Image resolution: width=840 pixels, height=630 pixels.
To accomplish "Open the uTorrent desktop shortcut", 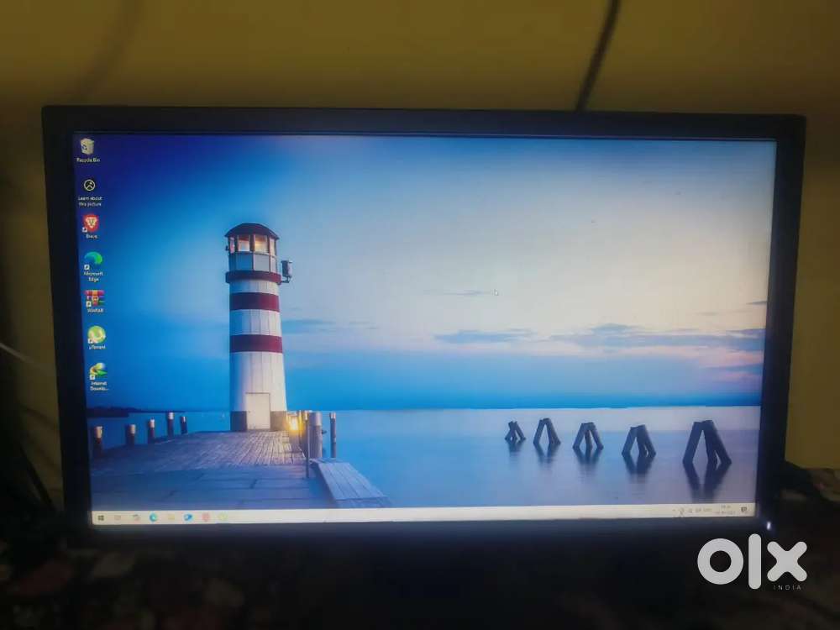I will point(97,334).
